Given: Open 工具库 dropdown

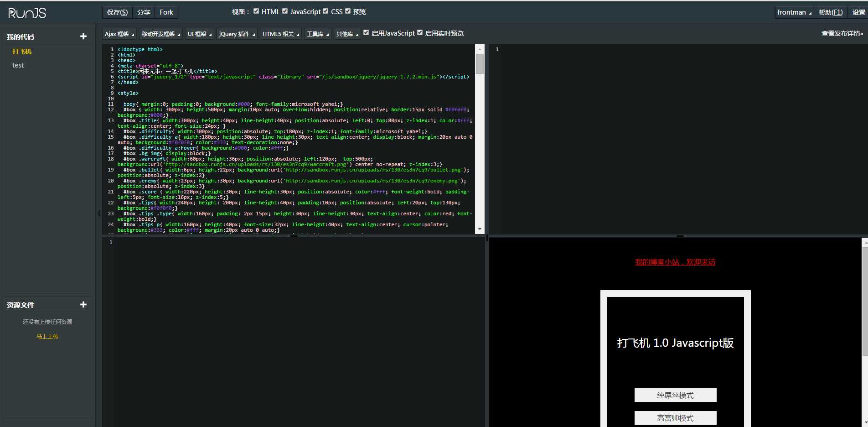Looking at the screenshot, I should point(318,34).
